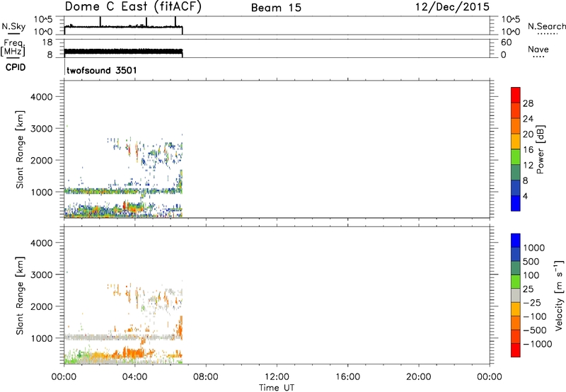This screenshot has height=392, width=566.
Task: Click the '3000' slant range tick of the power panel
Action: point(42,129)
